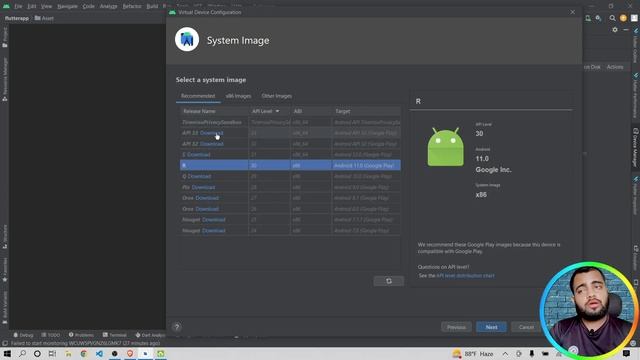This screenshot has height=360, width=640.
Task: Open the API level distribution chart link
Action: coord(465,276)
